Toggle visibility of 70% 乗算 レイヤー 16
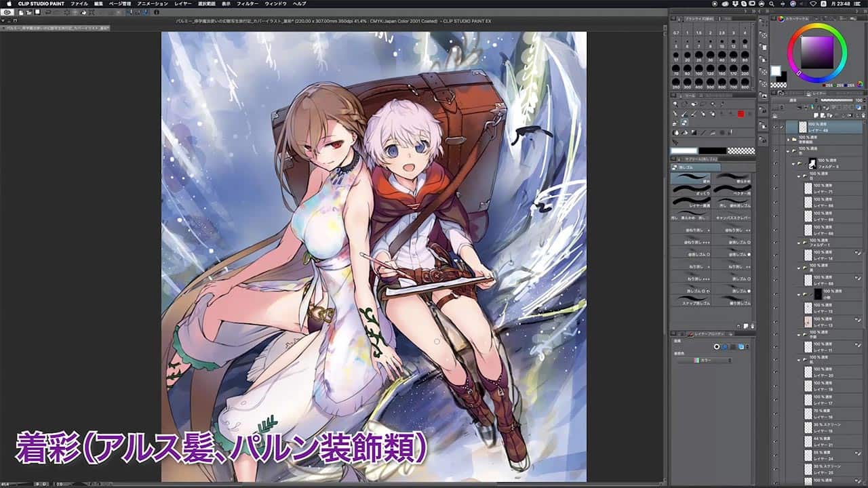Viewport: 868px width, 488px height. 776,413
